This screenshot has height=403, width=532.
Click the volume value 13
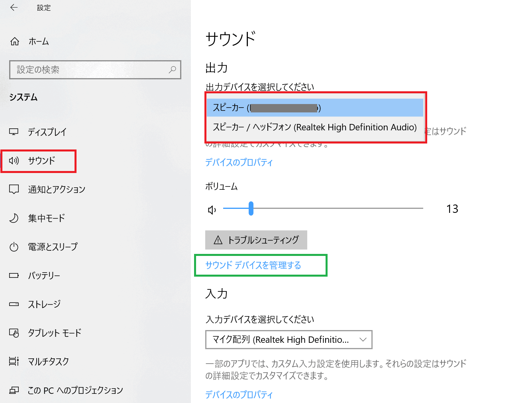[x=452, y=209]
